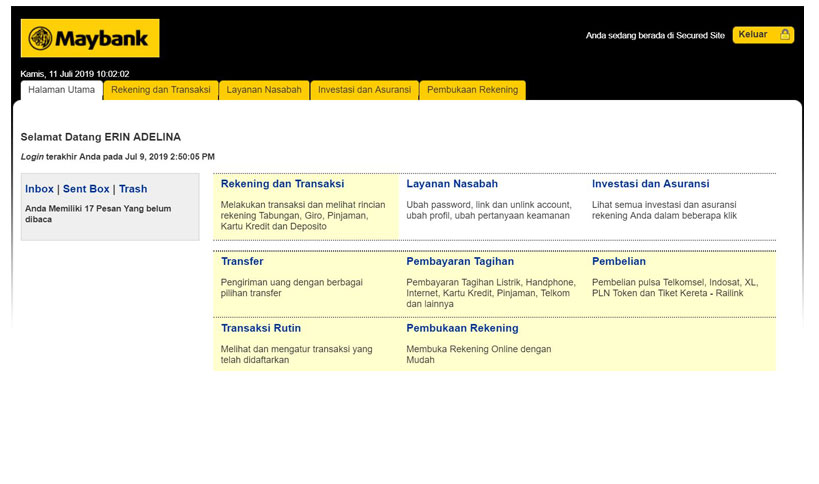Image resolution: width=819 pixels, height=484 pixels.
Task: Open the Sent Box link
Action: tap(86, 189)
